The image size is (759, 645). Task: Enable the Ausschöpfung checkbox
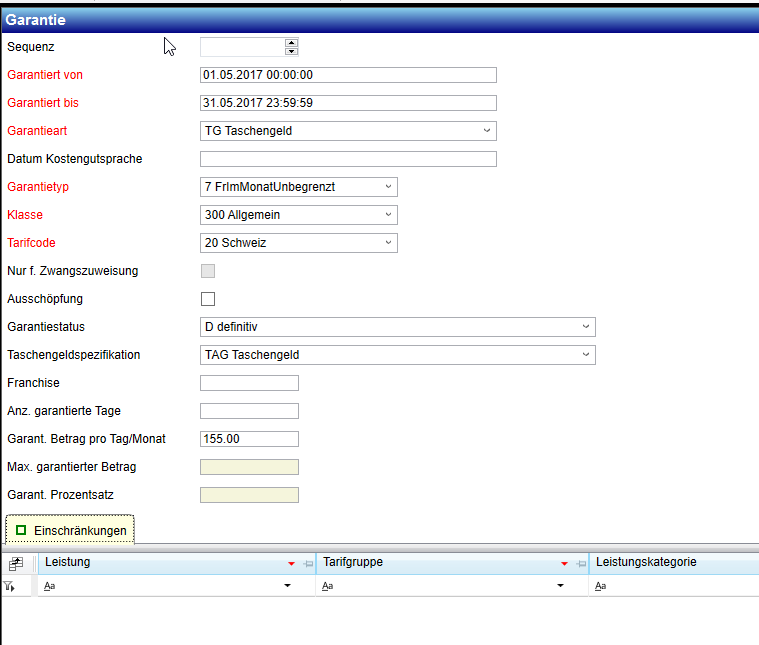pos(208,299)
